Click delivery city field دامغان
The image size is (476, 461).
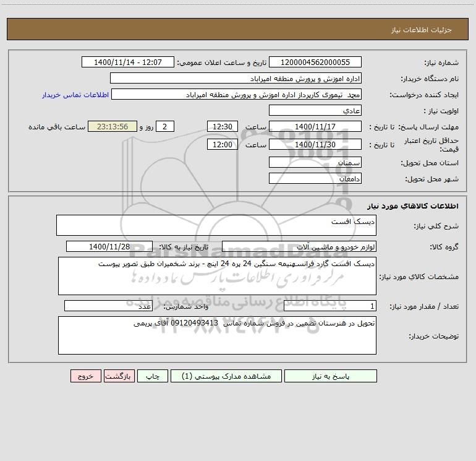tap(315, 178)
